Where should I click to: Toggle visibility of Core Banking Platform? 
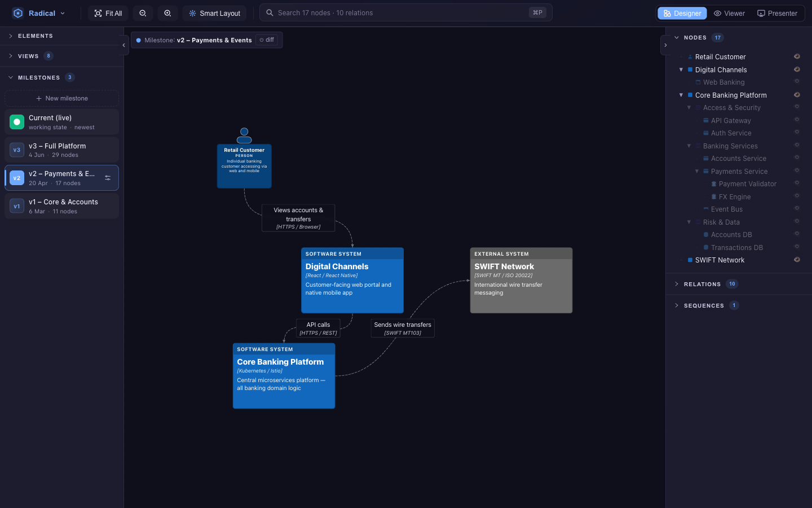(x=797, y=95)
